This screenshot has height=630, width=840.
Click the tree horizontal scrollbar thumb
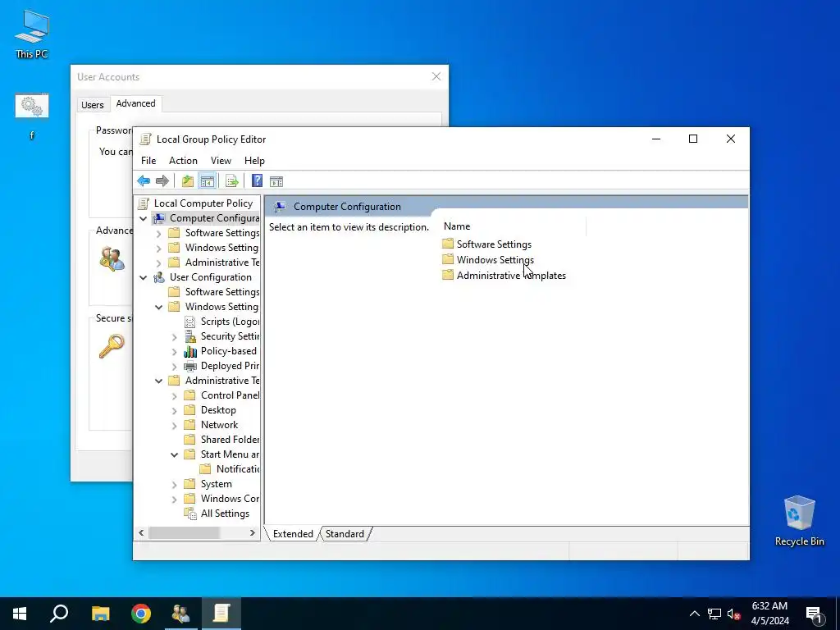(x=184, y=533)
